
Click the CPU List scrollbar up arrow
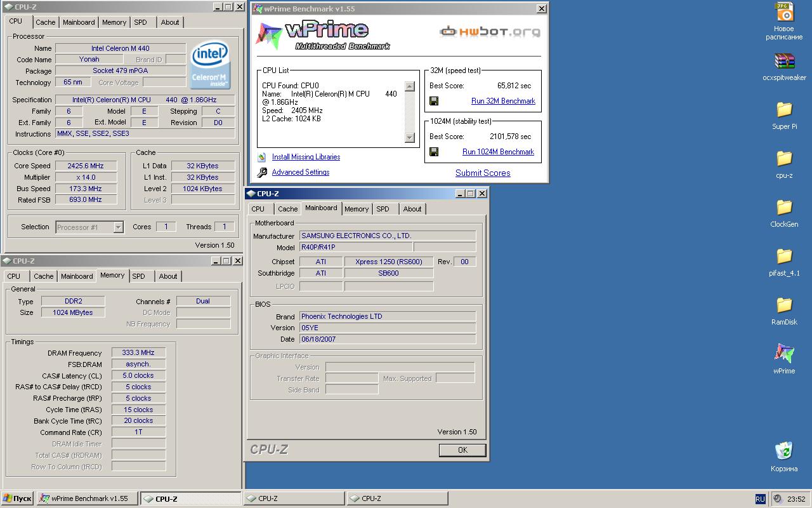pos(410,86)
